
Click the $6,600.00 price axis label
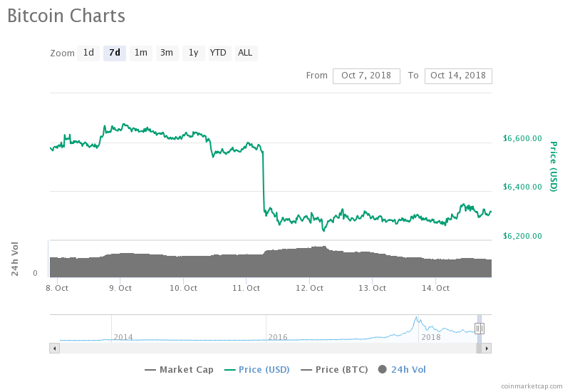tap(522, 138)
